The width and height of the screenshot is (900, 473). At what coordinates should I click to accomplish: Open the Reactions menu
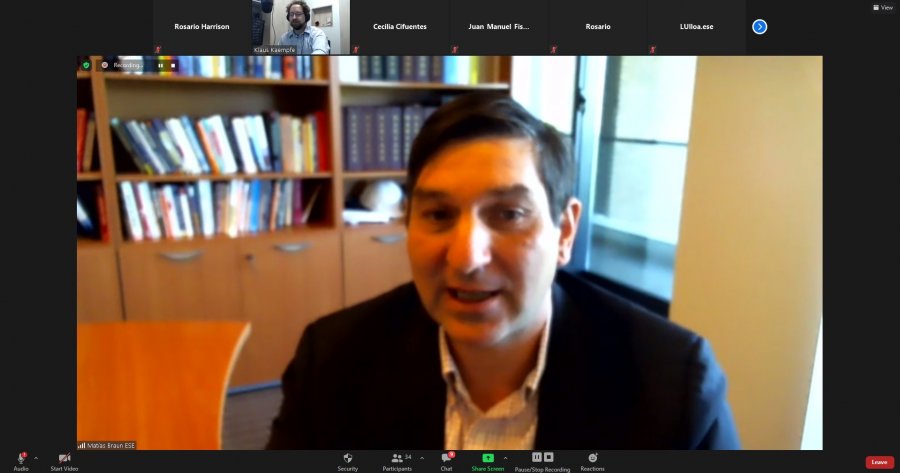[592, 460]
